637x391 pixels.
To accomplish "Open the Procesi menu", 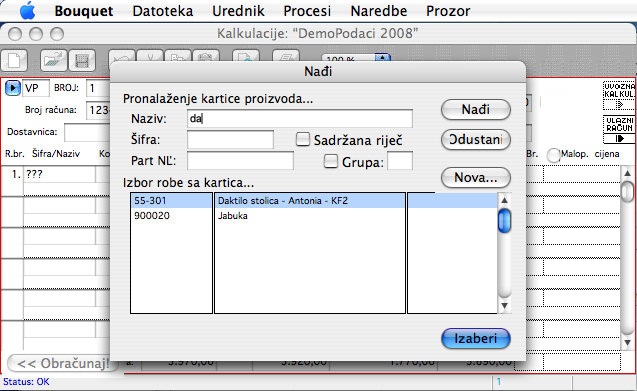I will click(x=307, y=11).
